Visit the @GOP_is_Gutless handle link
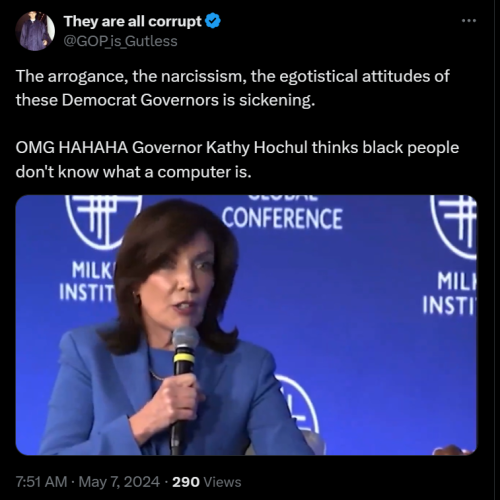 [120, 41]
